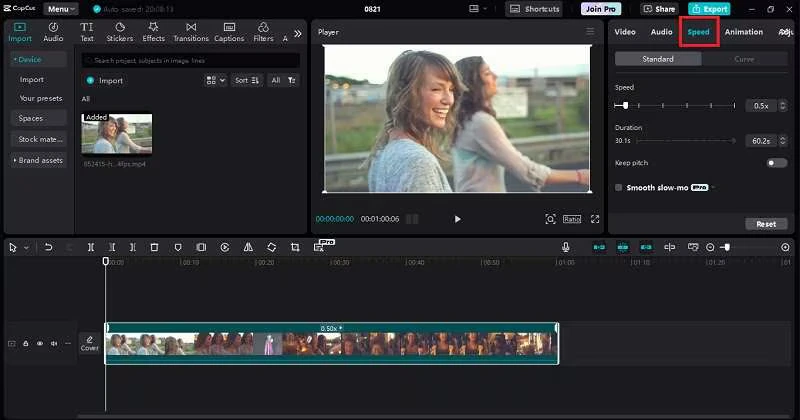Select Standard speed mode
The image size is (800, 420).
(x=658, y=59)
